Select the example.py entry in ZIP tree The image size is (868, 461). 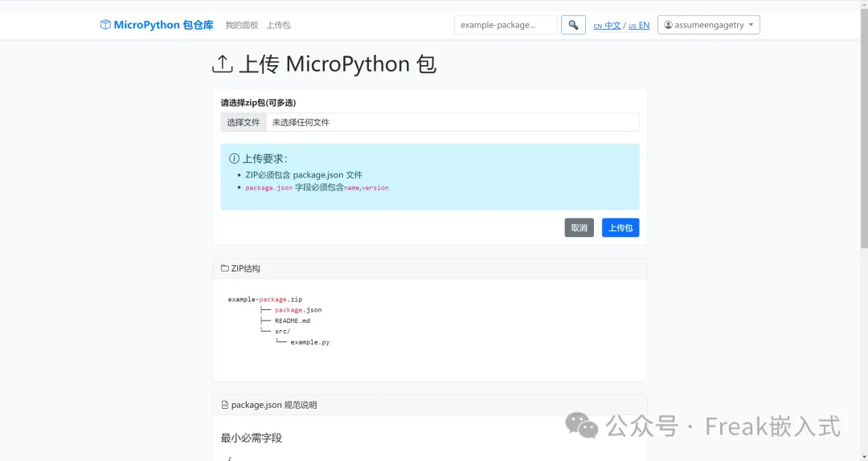coord(310,342)
